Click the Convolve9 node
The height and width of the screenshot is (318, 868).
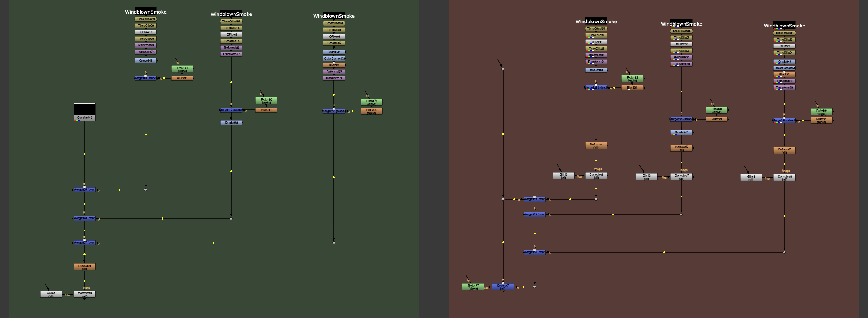(84, 294)
